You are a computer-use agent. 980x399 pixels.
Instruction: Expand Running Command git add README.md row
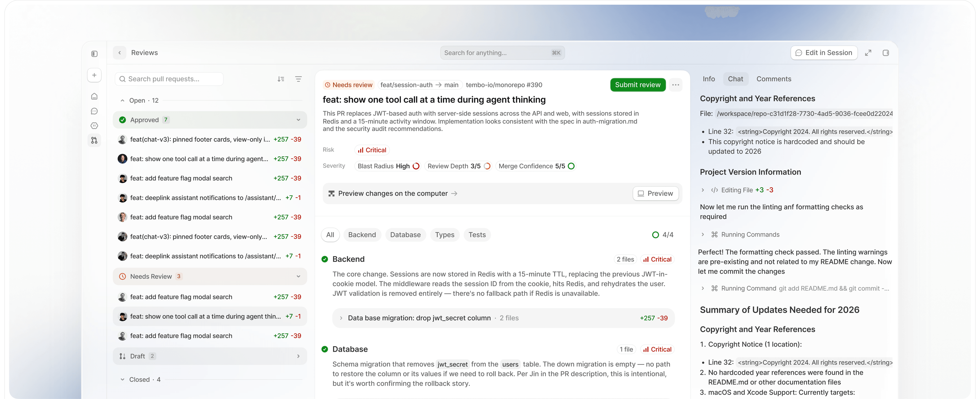703,288
